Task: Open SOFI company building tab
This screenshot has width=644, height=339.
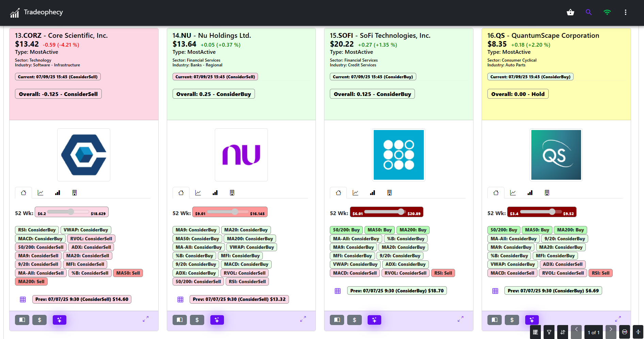Action: pos(389,193)
